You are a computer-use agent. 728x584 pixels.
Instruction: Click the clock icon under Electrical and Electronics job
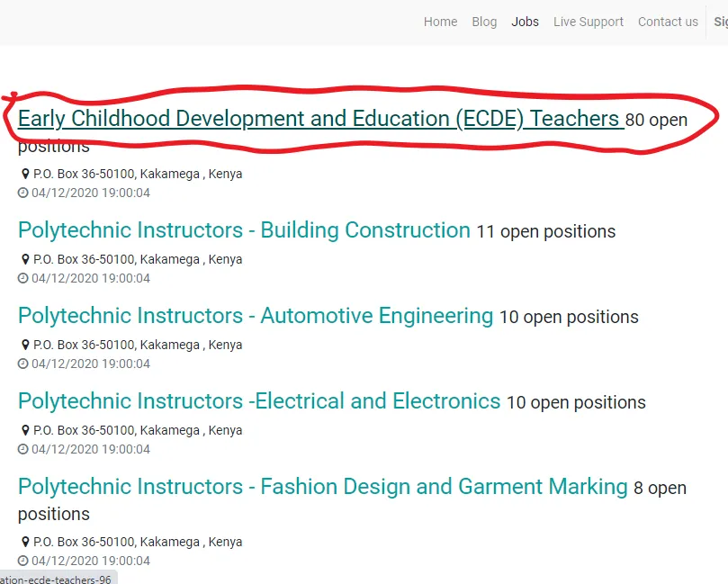(x=23, y=449)
